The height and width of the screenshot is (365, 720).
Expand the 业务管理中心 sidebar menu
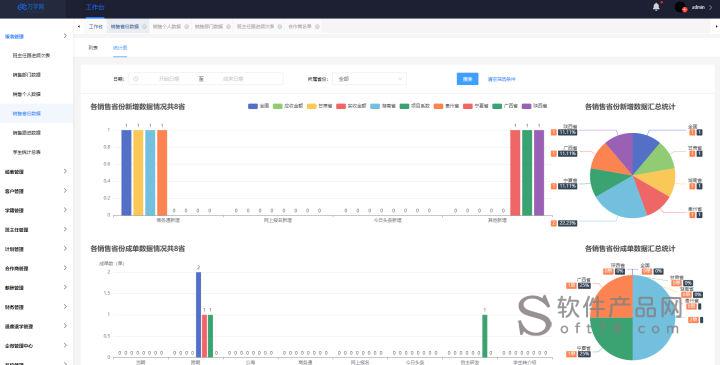point(36,346)
